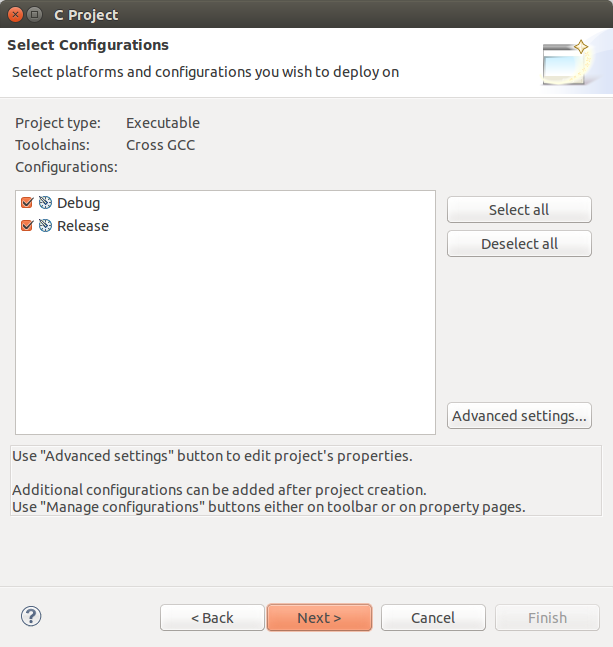613x647 pixels.
Task: Click the Executable project type text
Action: (163, 123)
